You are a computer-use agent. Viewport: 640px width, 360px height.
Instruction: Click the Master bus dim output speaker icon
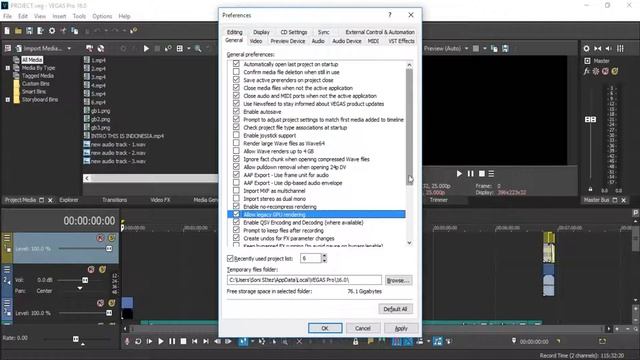(x=609, y=49)
